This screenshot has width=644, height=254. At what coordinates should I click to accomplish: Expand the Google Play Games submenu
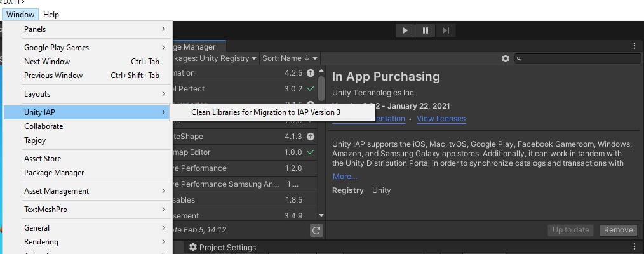[x=88, y=48]
